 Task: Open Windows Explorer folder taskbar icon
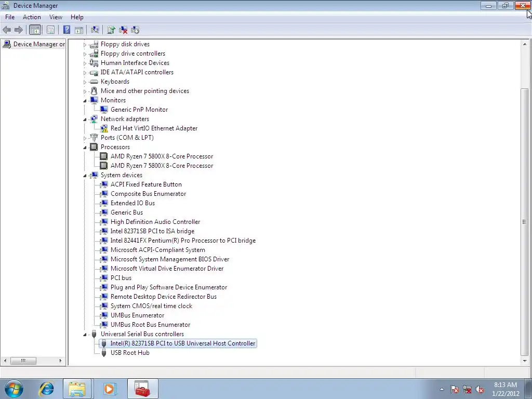pos(77,389)
